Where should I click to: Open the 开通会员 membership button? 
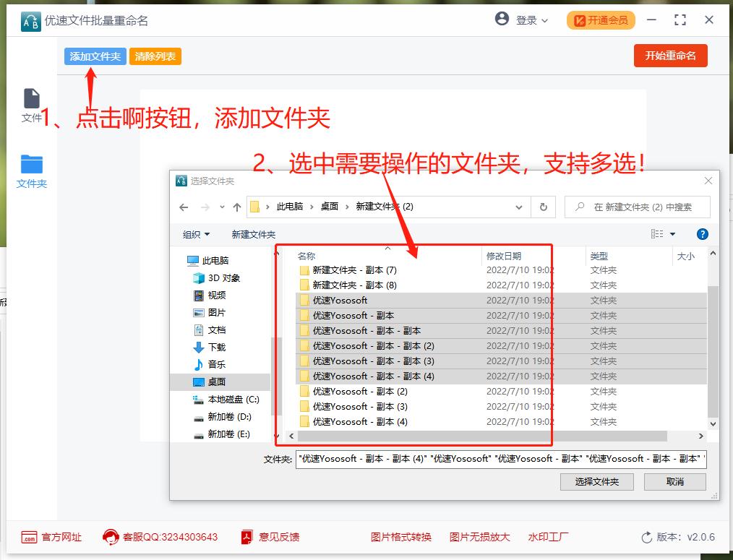tap(601, 20)
